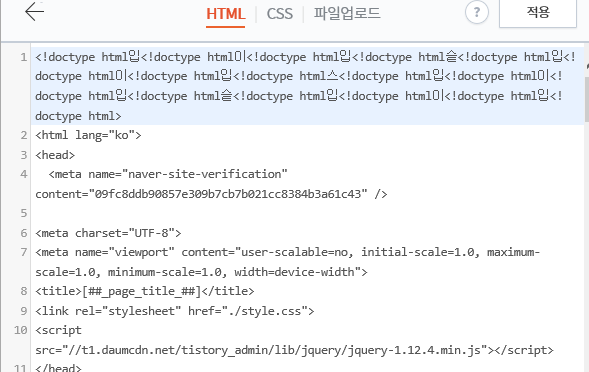The height and width of the screenshot is (372, 589).
Task: Click the meta charset="UTF-8" line
Action: pos(108,233)
